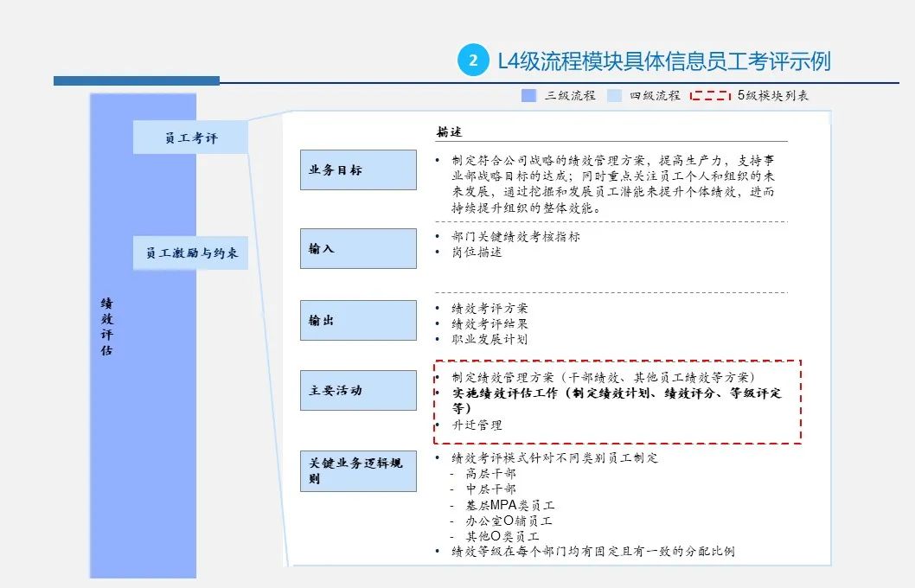Image resolution: width=915 pixels, height=588 pixels.
Task: Click the 中层干部 sub-item
Action: click(x=490, y=489)
